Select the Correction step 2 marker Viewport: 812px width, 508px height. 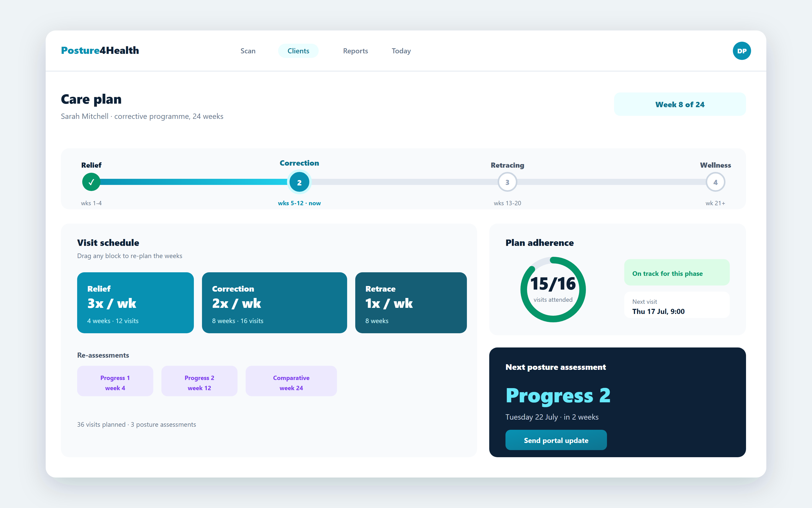pyautogui.click(x=299, y=182)
